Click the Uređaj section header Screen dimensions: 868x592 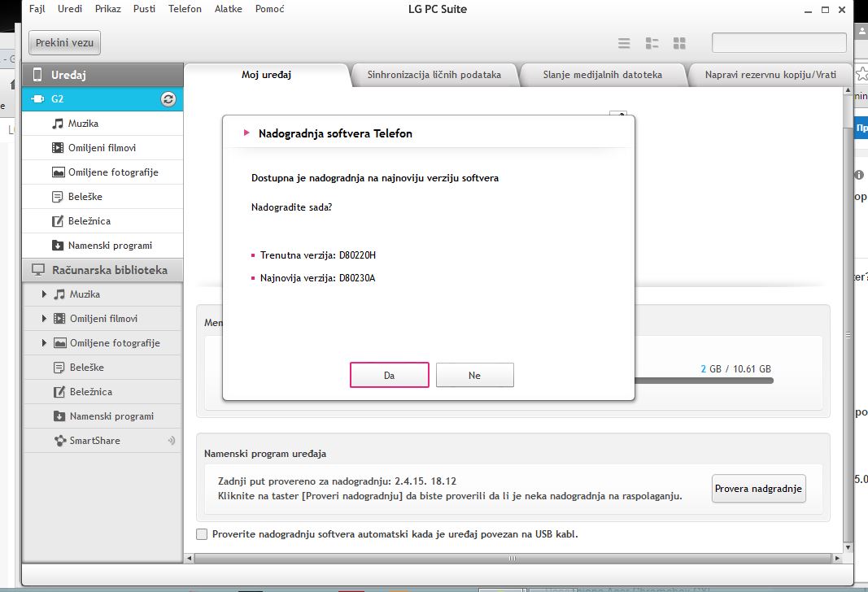[103, 75]
